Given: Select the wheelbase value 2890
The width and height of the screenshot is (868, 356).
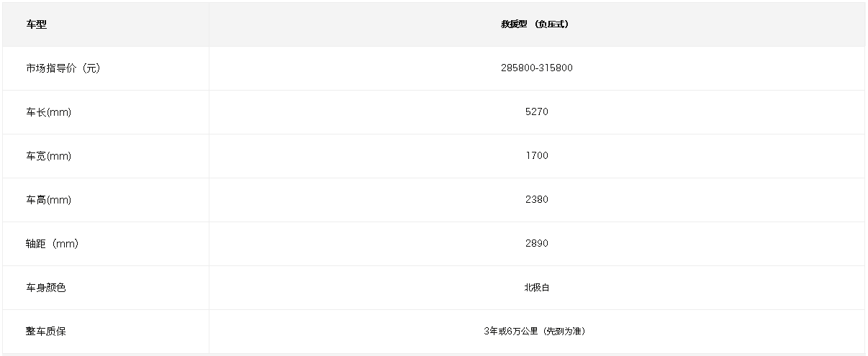Looking at the screenshot, I should [x=537, y=244].
